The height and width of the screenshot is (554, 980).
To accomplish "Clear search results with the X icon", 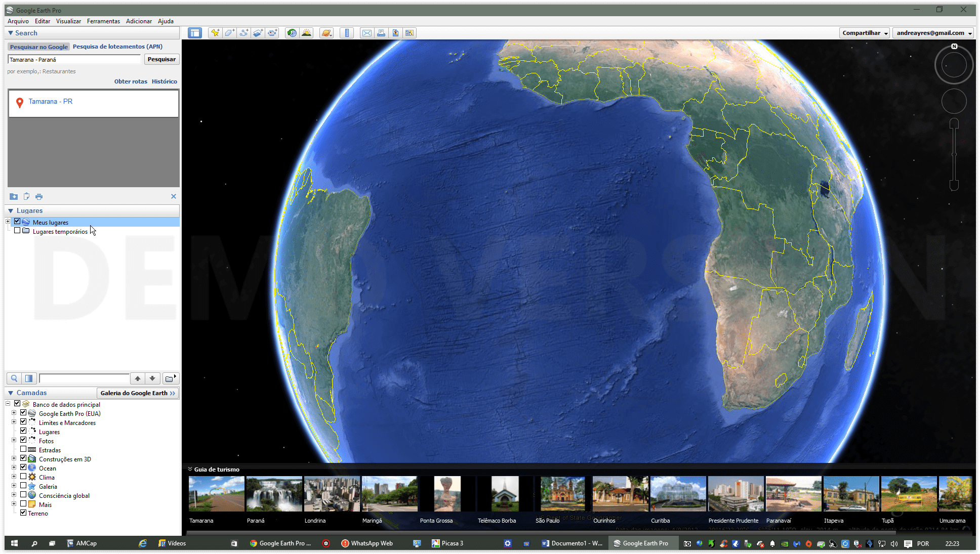I will pyautogui.click(x=174, y=196).
